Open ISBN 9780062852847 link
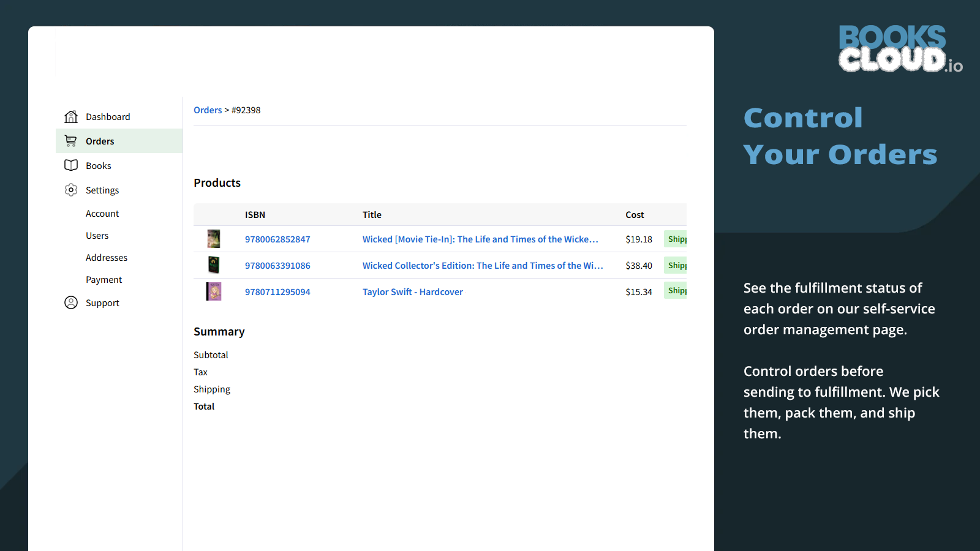This screenshot has height=551, width=980. [x=277, y=239]
